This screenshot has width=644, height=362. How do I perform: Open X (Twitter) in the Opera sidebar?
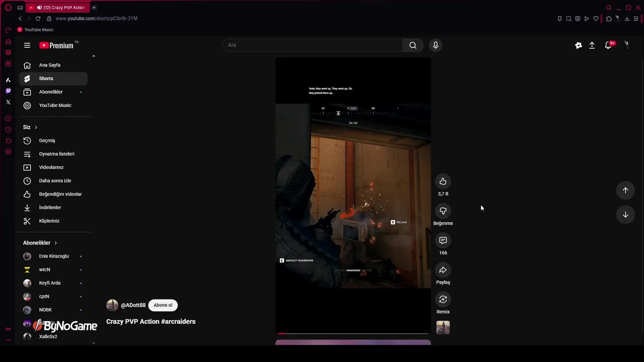8,102
